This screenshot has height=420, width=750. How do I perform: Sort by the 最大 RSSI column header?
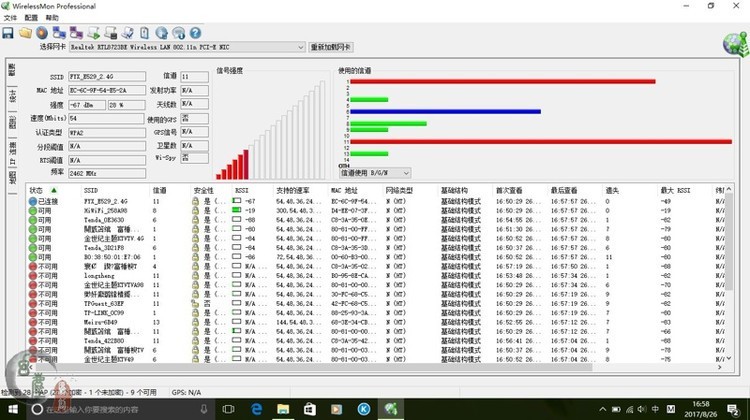point(675,190)
